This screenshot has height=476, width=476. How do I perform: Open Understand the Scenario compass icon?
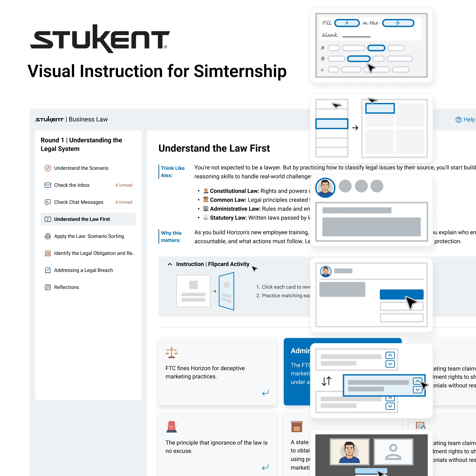(x=48, y=168)
